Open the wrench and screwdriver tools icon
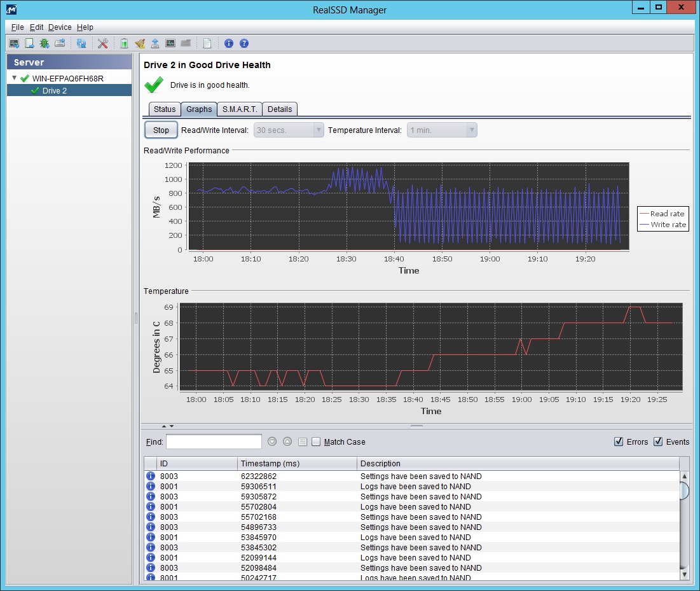The height and width of the screenshot is (591, 700). [x=102, y=43]
